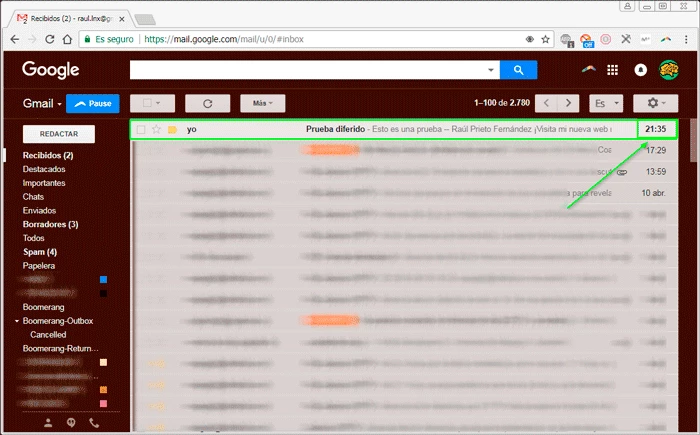Open the Es input tools dropdown
The image size is (700, 435).
pos(606,103)
